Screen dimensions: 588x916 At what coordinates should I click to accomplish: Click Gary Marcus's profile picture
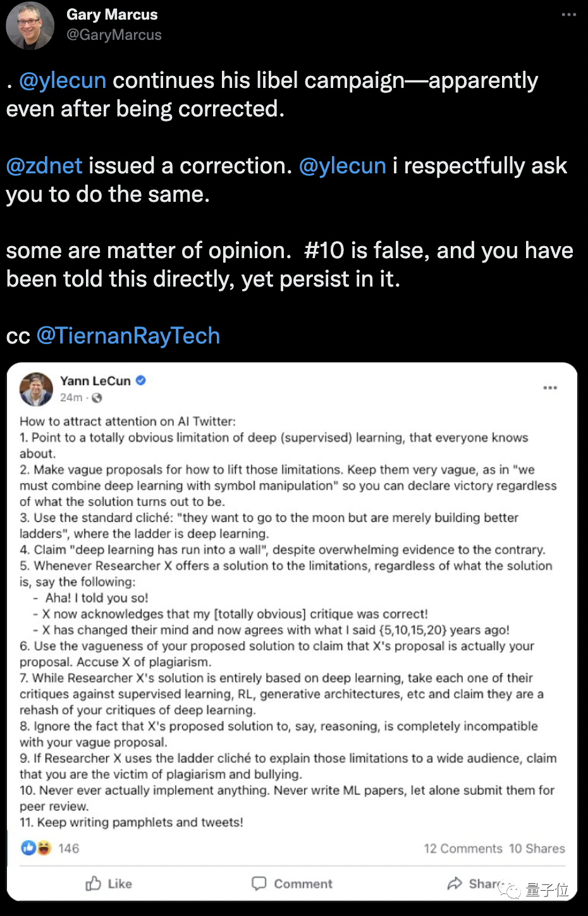coord(30,26)
